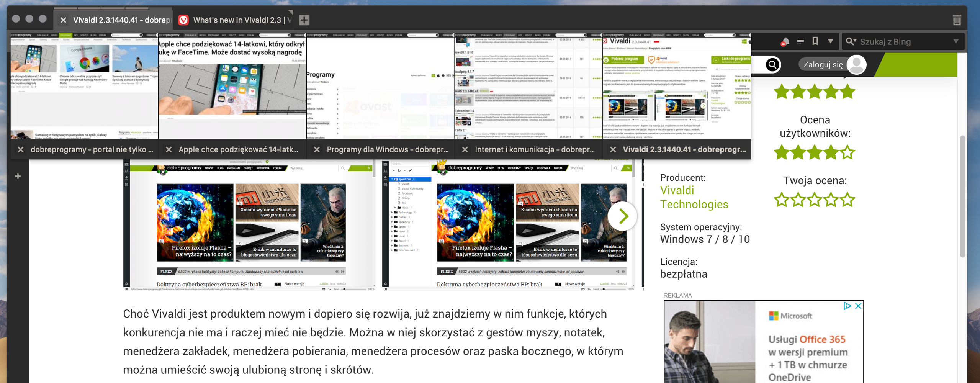Close the thumbnail for Programy dla Windows
980x383 pixels.
click(x=317, y=149)
